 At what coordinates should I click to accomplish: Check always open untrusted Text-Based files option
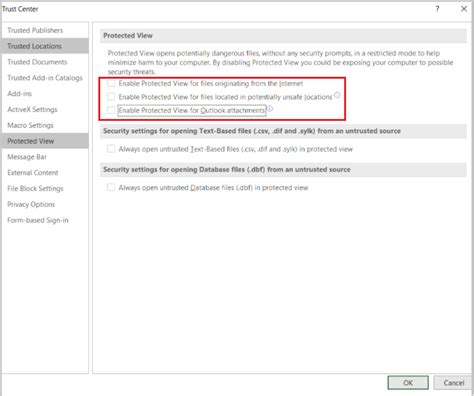pyautogui.click(x=111, y=149)
